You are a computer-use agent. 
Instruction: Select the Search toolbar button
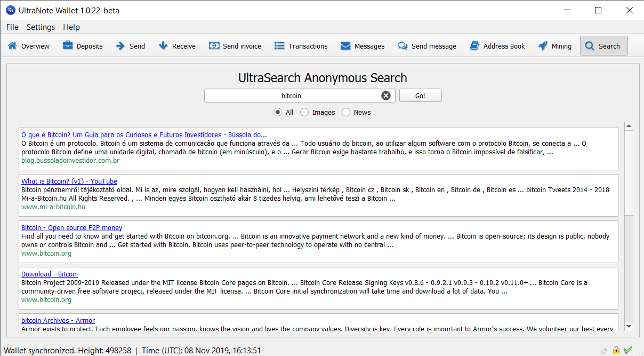(603, 46)
